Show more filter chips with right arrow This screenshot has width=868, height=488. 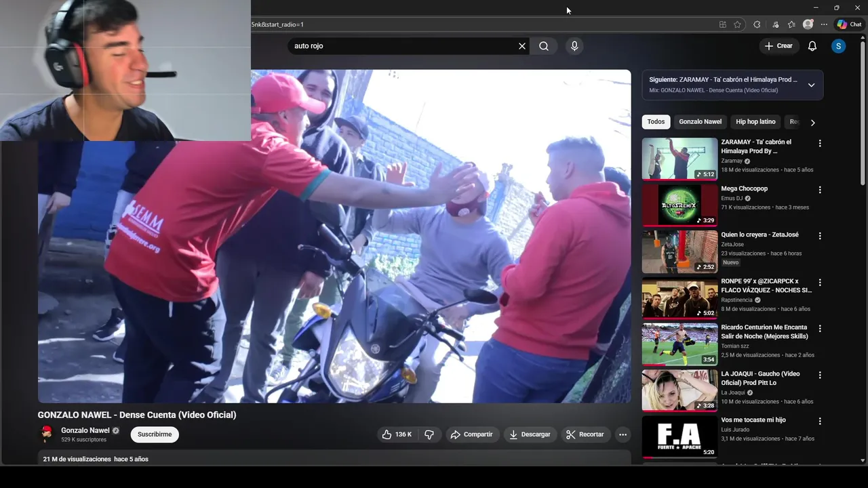[812, 123]
